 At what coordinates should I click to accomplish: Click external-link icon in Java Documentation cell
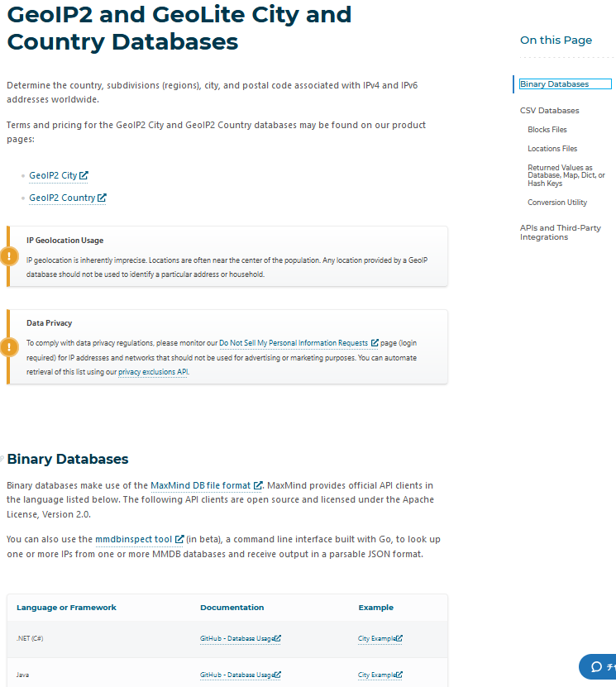click(278, 675)
